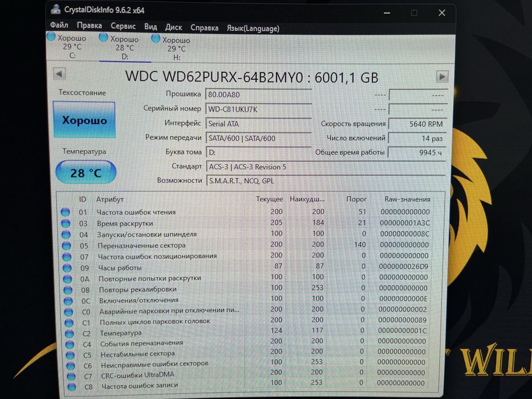Click status dot for attribute 0A
Image resolution: width=532 pixels, height=399 pixels.
pos(67,279)
